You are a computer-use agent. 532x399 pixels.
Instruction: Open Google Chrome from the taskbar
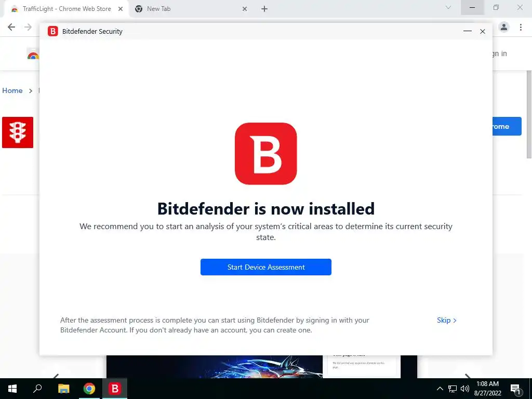(x=89, y=389)
